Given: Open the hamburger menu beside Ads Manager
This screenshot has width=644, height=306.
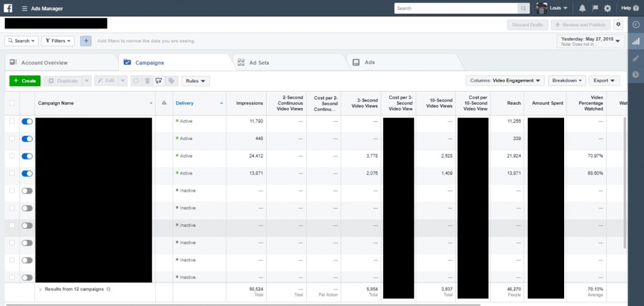Looking at the screenshot, I should (25, 9).
